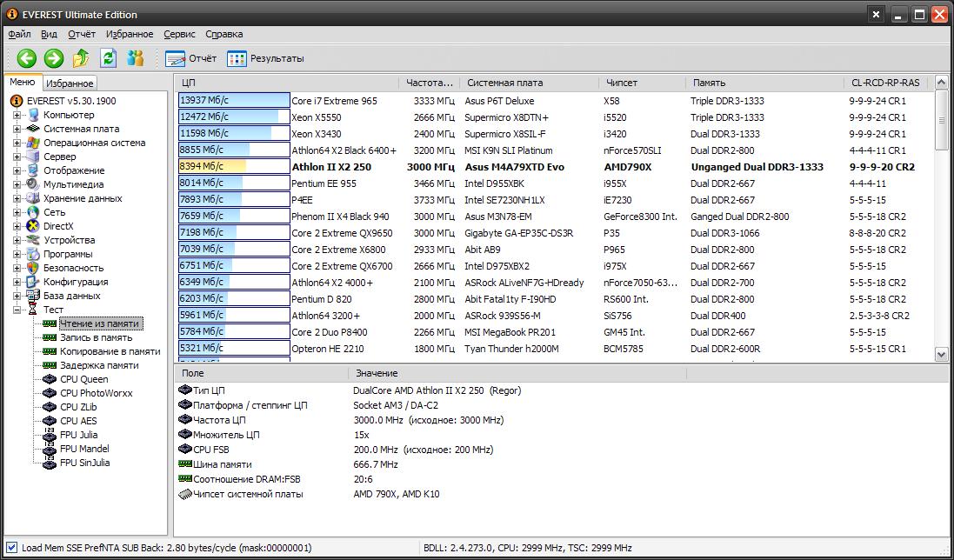Image resolution: width=954 pixels, height=560 pixels.
Task: Select the Хранение данных tree icon
Action: point(33,198)
